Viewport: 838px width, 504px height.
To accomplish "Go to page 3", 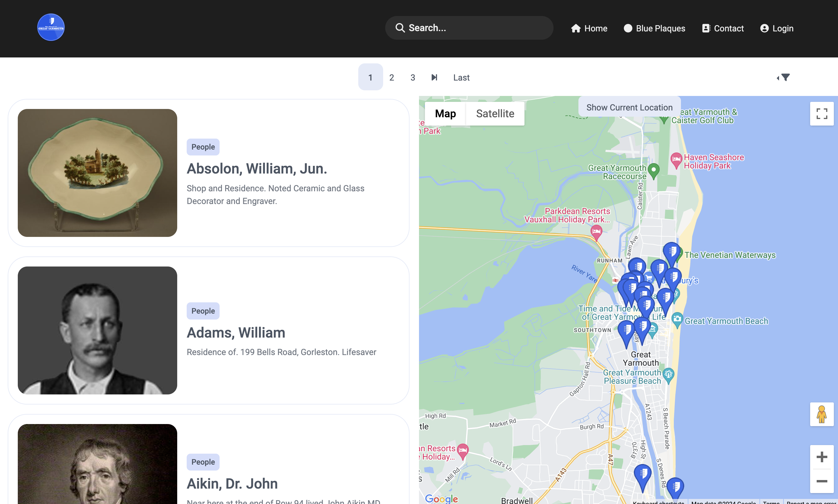I will click(x=412, y=77).
